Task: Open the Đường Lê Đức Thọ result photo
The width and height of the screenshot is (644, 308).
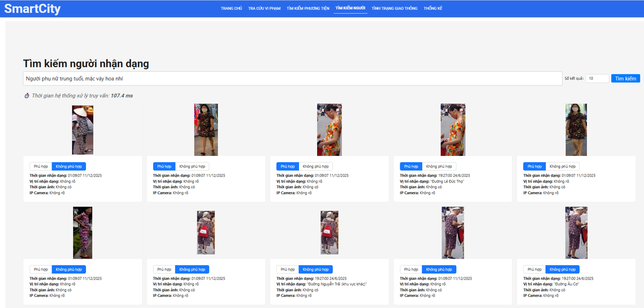Action: tap(452, 130)
